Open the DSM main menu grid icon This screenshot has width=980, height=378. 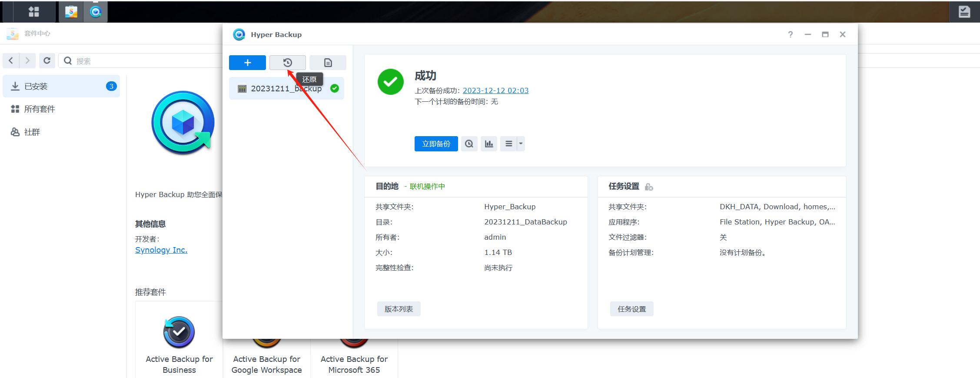[34, 12]
